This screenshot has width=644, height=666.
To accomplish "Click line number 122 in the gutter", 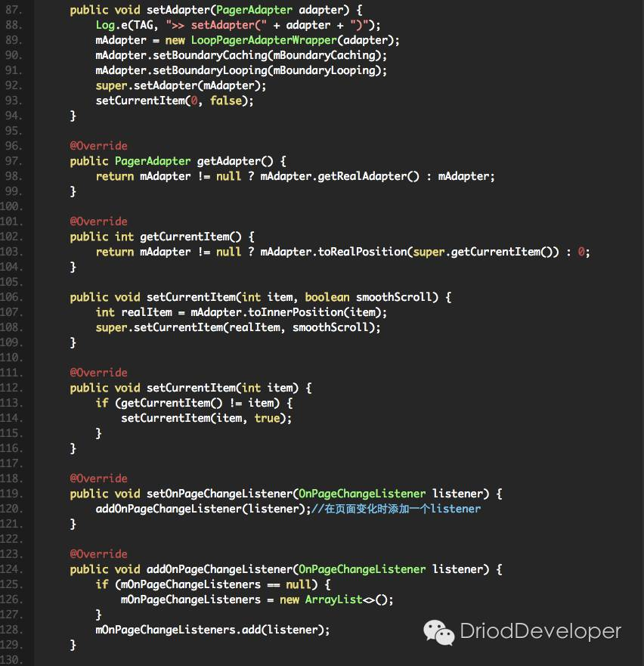I will (x=11, y=539).
